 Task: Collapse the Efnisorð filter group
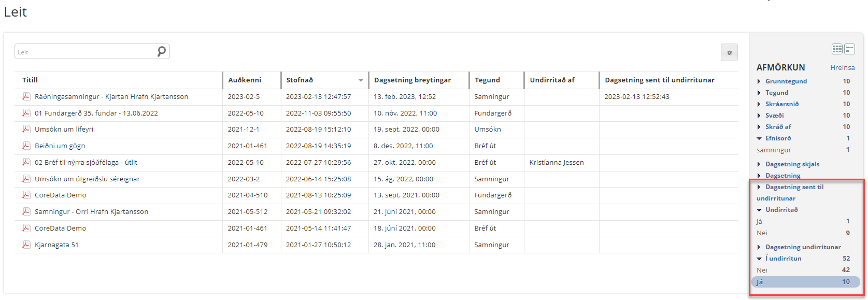(x=778, y=138)
